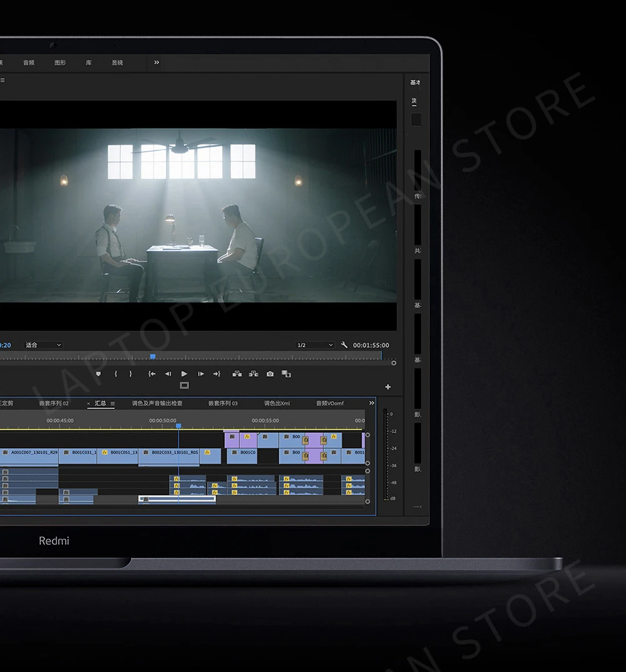Screen dimensions: 626x672
Task: Click the Extract button
Action: pos(254,374)
